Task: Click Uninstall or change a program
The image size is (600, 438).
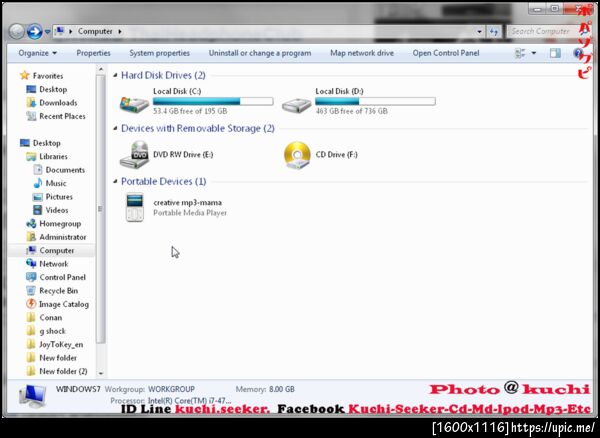Action: [x=260, y=53]
